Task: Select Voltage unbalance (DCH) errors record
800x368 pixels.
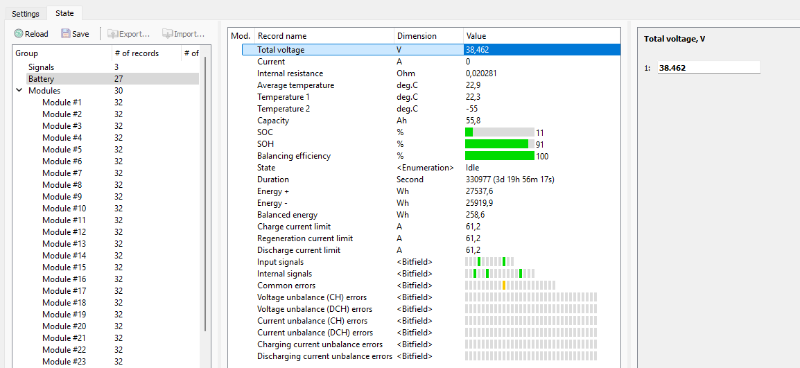Action: 431,309
